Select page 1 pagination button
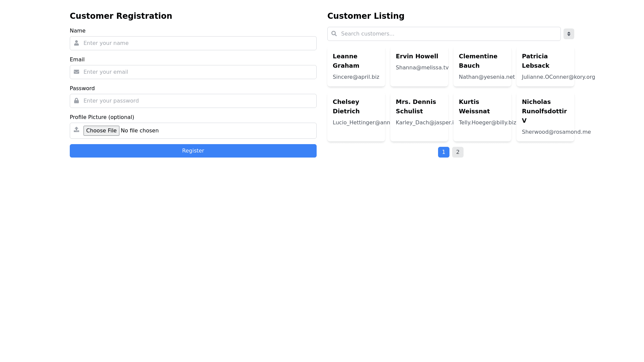644x362 pixels. click(443, 152)
